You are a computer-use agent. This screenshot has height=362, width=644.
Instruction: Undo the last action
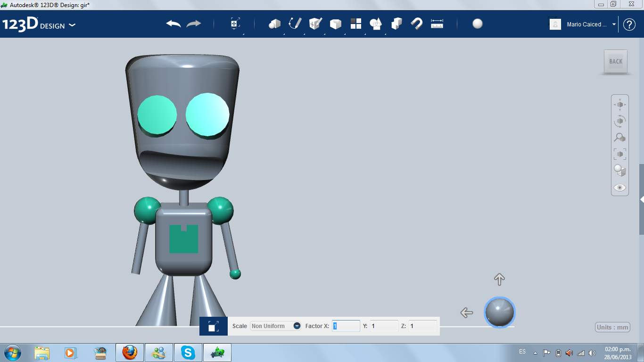click(173, 24)
